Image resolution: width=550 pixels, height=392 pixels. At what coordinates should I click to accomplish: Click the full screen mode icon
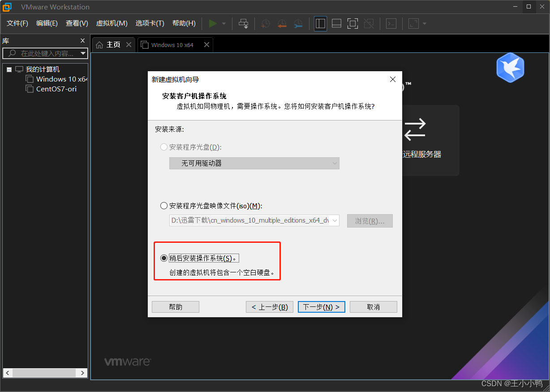352,23
